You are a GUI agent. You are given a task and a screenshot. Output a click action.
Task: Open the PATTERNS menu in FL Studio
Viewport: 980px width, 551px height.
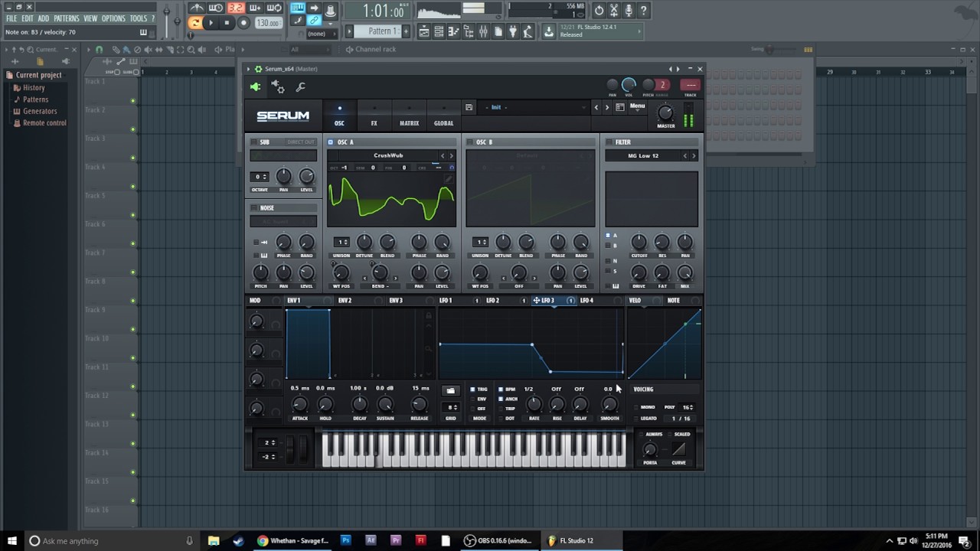tap(66, 18)
